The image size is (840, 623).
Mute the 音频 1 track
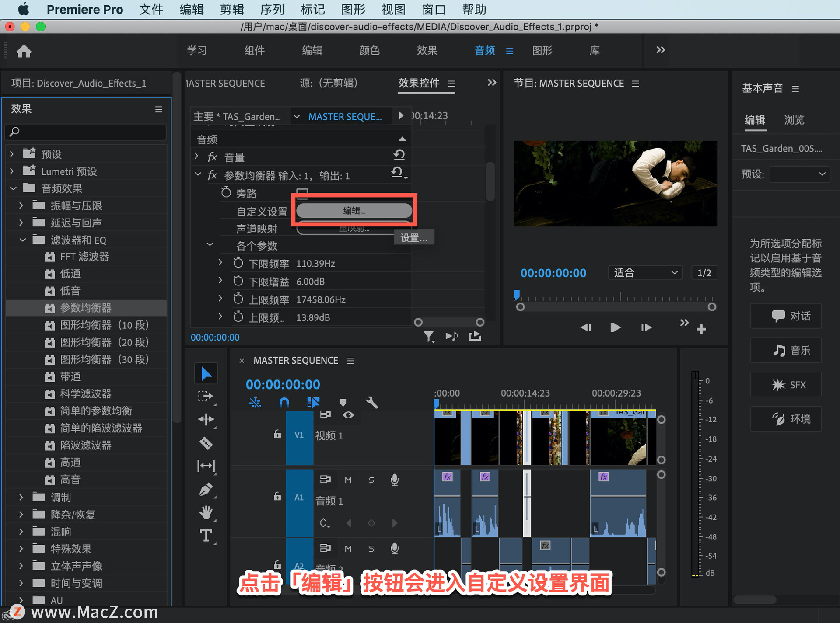[348, 480]
